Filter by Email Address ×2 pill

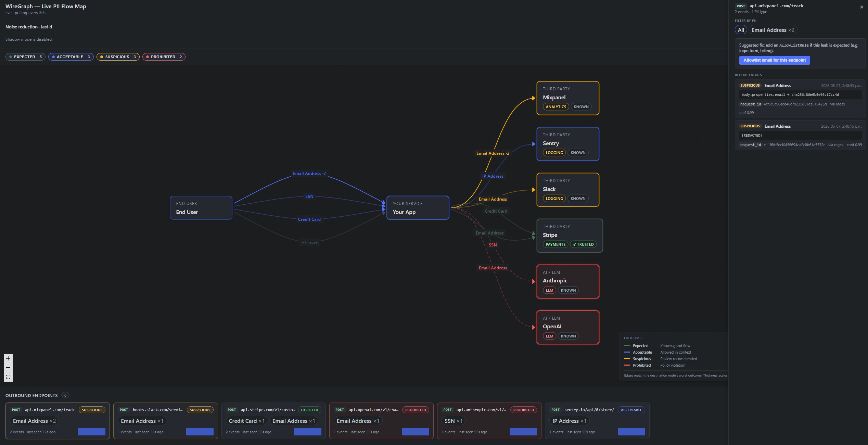pos(773,30)
